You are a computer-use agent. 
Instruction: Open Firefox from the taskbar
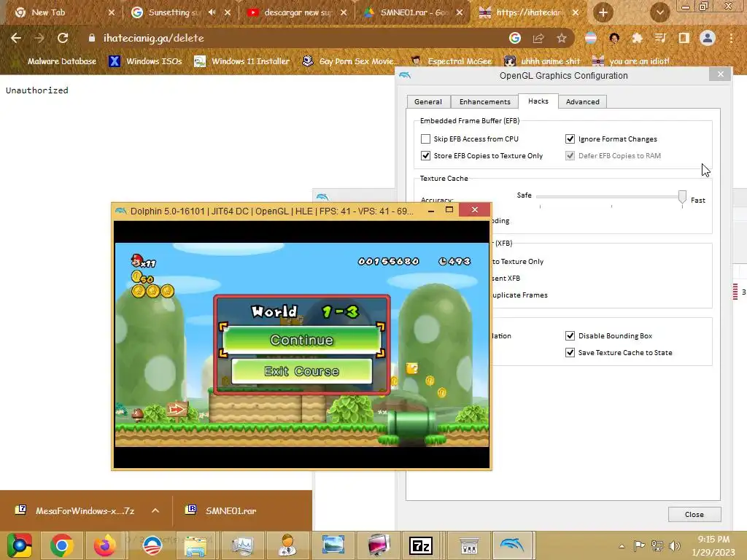(105, 545)
